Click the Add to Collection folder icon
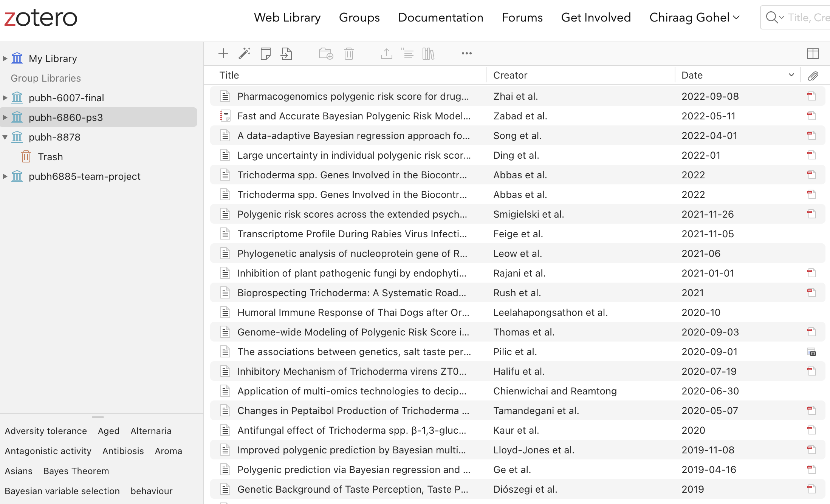 tap(326, 53)
